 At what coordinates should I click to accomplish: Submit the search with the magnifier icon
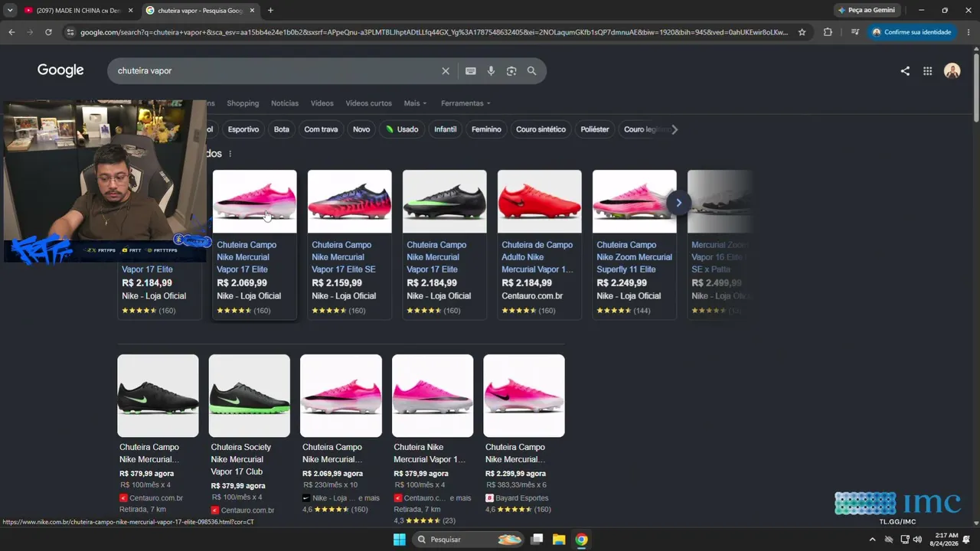pyautogui.click(x=532, y=71)
